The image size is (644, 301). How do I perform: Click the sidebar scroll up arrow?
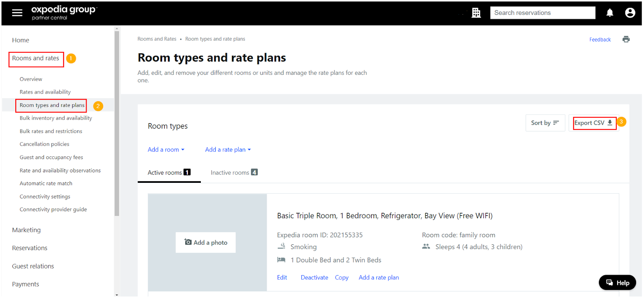click(x=117, y=29)
